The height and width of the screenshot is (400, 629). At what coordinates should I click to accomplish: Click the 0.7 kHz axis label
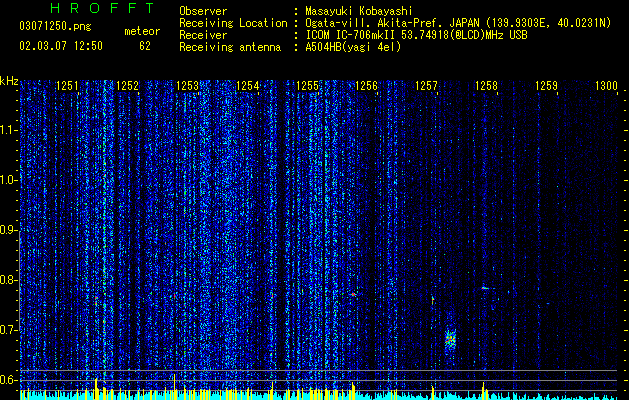tap(9, 330)
